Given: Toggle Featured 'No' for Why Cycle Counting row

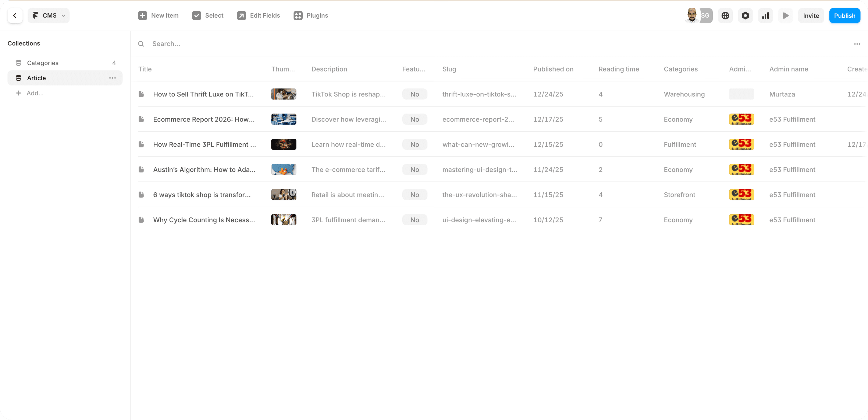Looking at the screenshot, I should [x=415, y=220].
